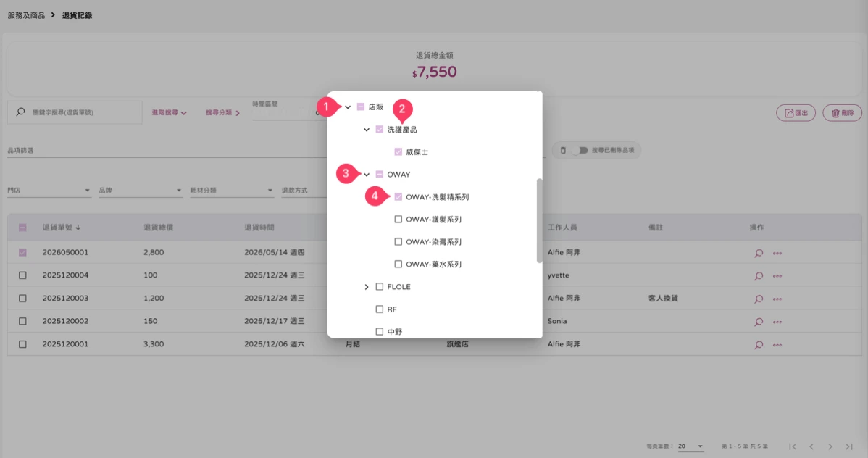Check row 2025120002 checkbox
Viewport: 868px width, 458px height.
(22, 321)
